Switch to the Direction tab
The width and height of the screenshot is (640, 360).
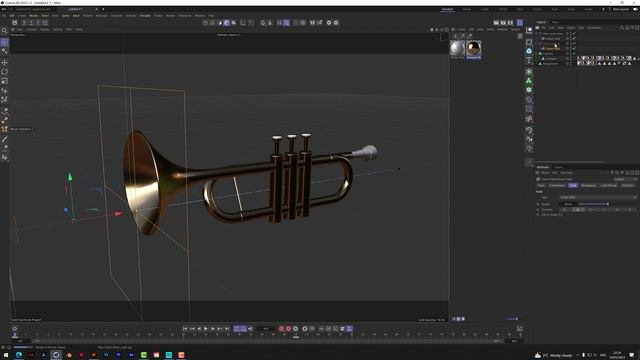click(x=628, y=185)
